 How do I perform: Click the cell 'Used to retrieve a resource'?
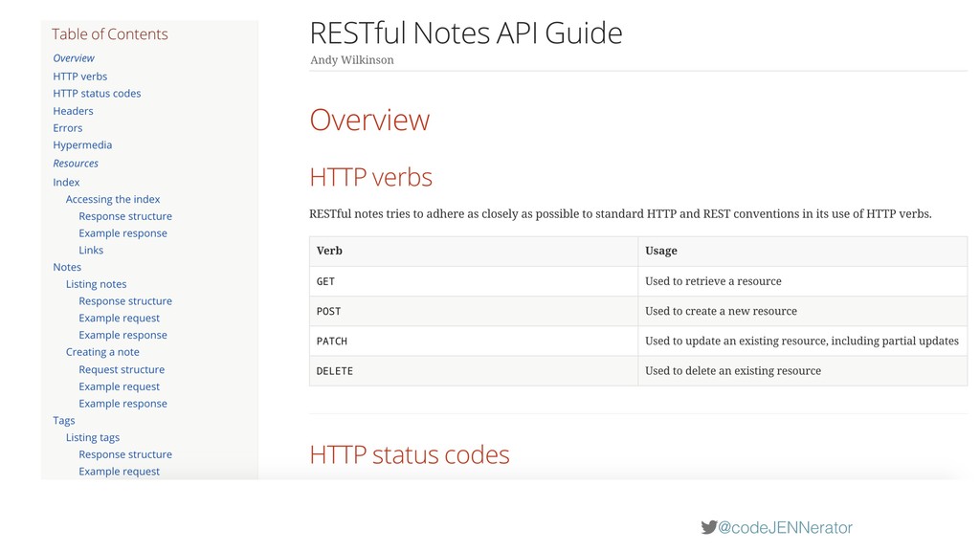coord(803,281)
